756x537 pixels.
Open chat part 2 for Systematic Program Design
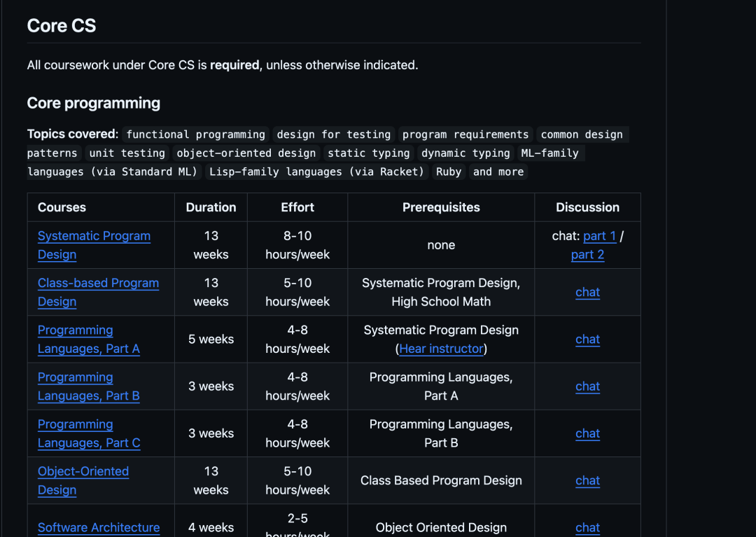[587, 255]
